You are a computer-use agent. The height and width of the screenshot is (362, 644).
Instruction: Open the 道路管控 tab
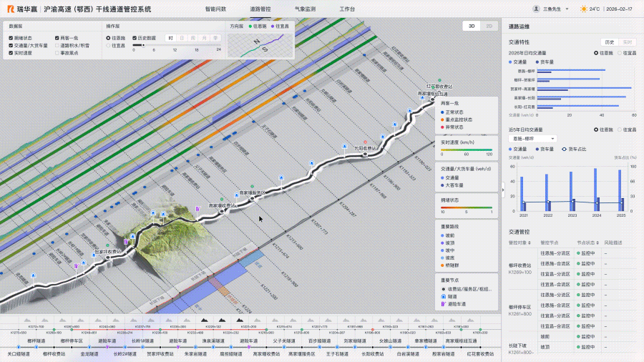260,9
